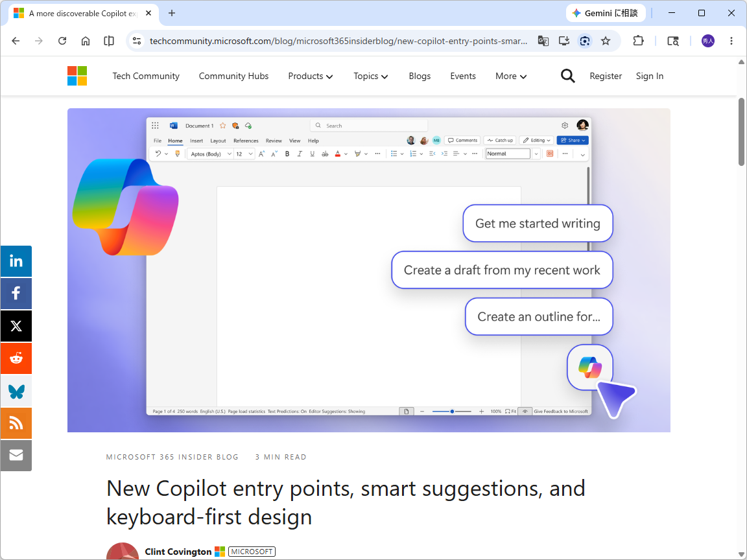Open Microsoft 365 Insider Blog link
Viewport: 747px width, 560px height.
[172, 457]
